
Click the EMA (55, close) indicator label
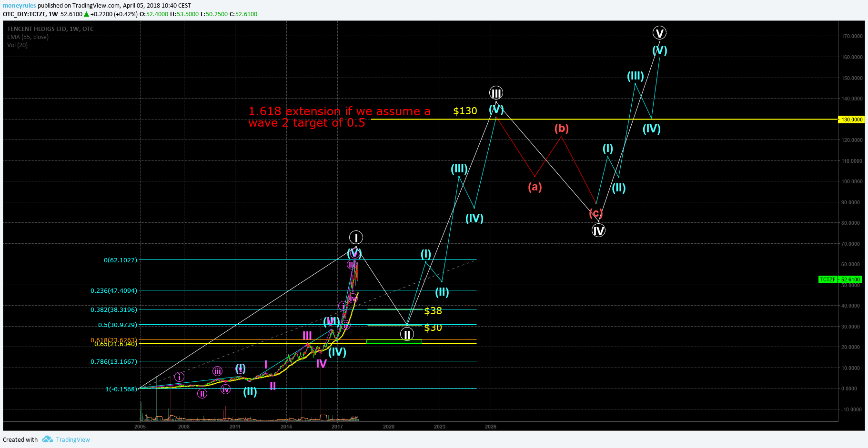(x=28, y=37)
